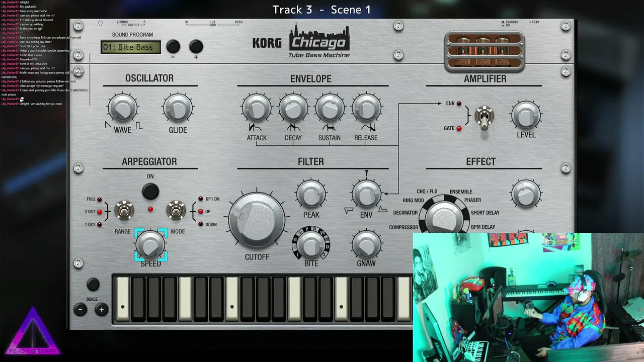Click the BPM DELAY effect label
Viewport: 644px width, 362px height.
click(x=483, y=227)
